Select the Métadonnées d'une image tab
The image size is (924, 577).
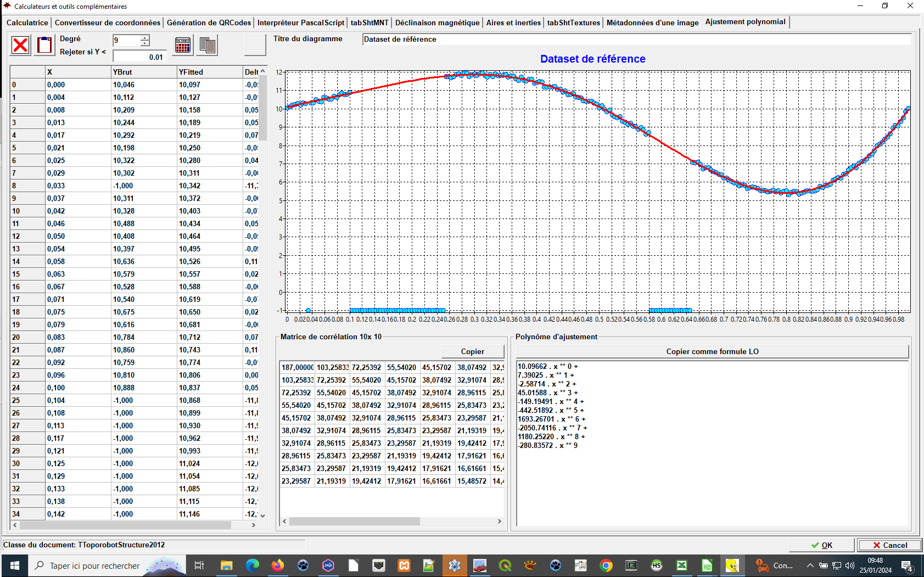652,23
